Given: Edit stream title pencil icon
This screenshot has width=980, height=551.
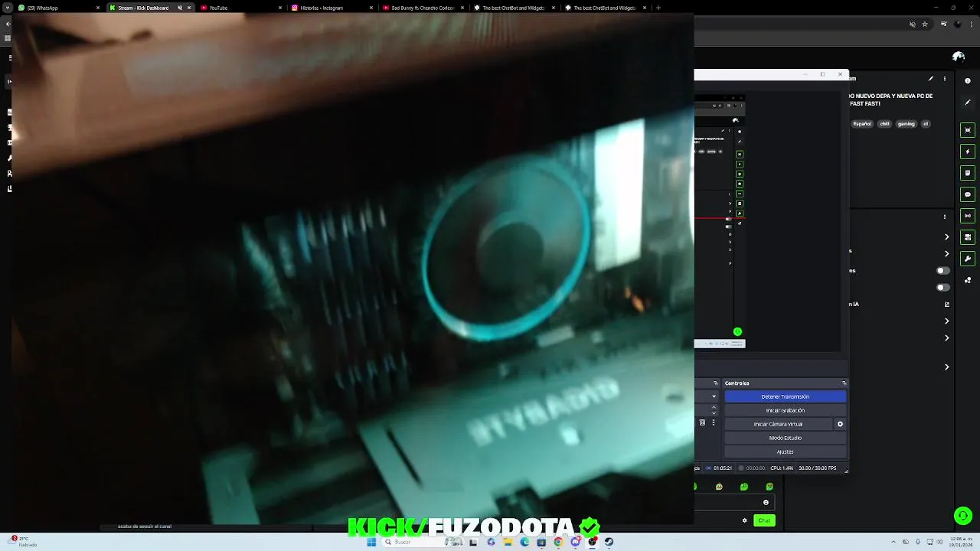Looking at the screenshot, I should (931, 78).
